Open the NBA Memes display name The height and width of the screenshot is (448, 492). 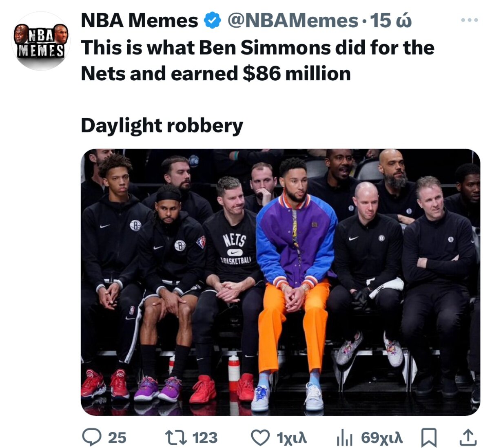[x=140, y=20]
